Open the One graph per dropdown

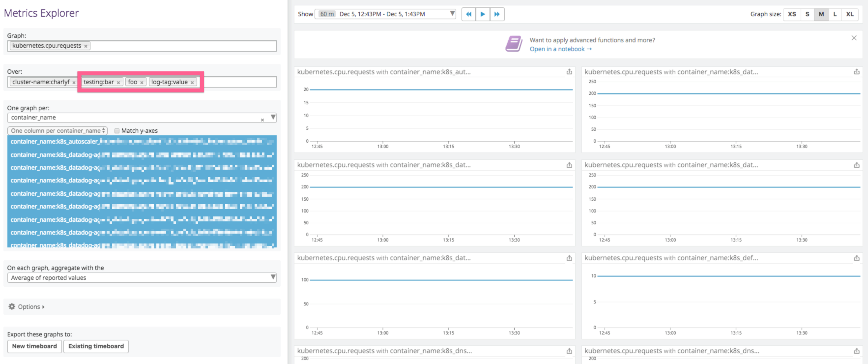pos(273,118)
